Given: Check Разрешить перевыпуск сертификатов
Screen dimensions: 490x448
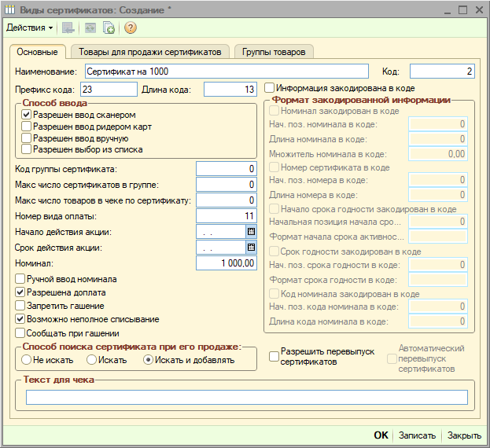Looking at the screenshot, I should point(274,357).
